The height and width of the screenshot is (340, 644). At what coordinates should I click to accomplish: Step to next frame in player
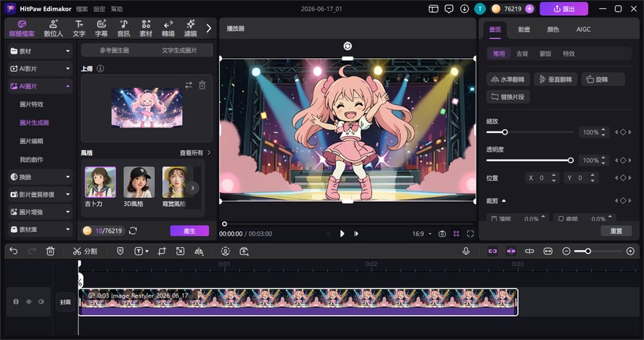tap(356, 233)
